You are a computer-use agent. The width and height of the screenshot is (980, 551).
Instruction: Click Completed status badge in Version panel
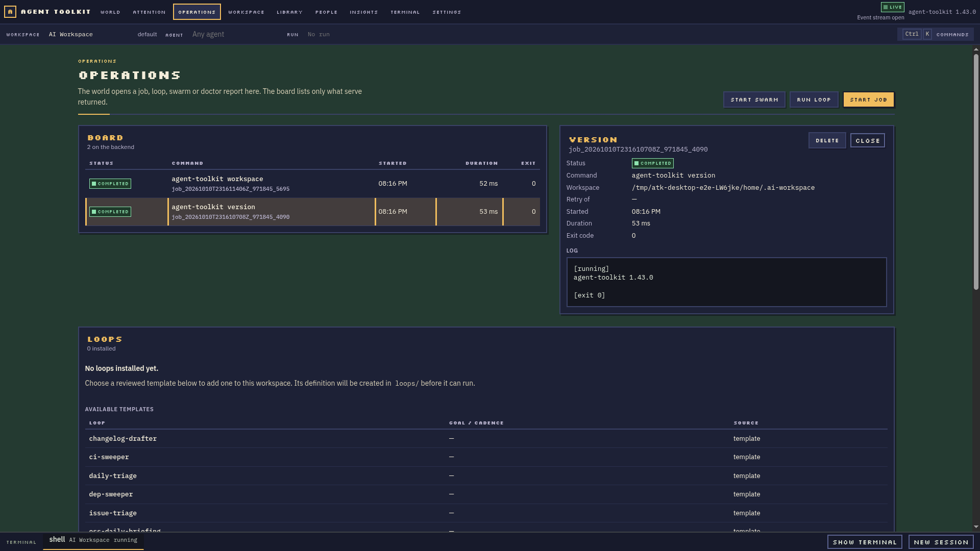coord(652,163)
